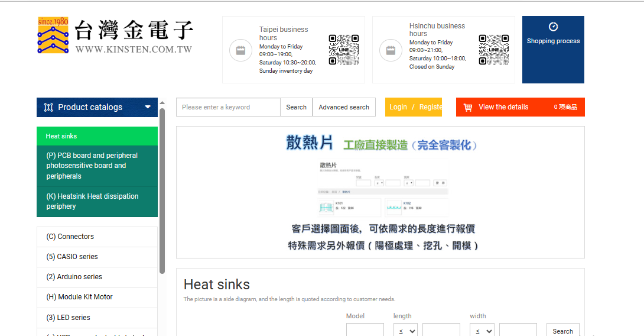The width and height of the screenshot is (644, 336).
Task: Click the shopping cart icon
Action: point(468,107)
